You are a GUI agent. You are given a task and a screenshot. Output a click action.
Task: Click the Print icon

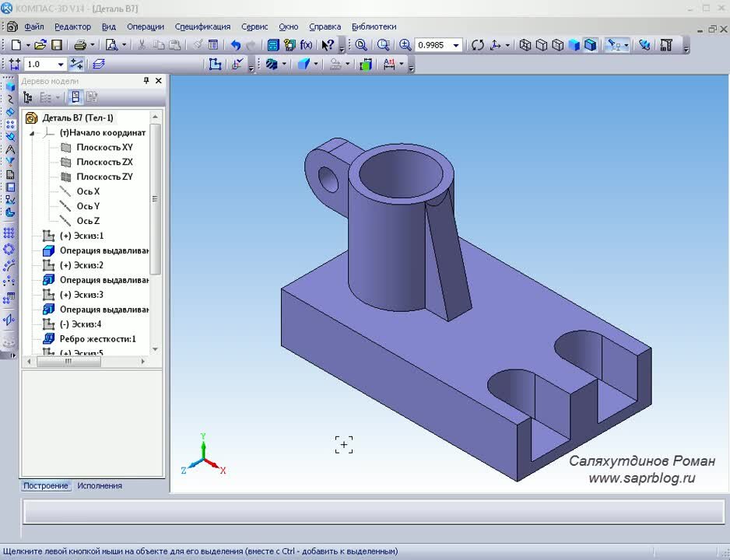tap(79, 45)
